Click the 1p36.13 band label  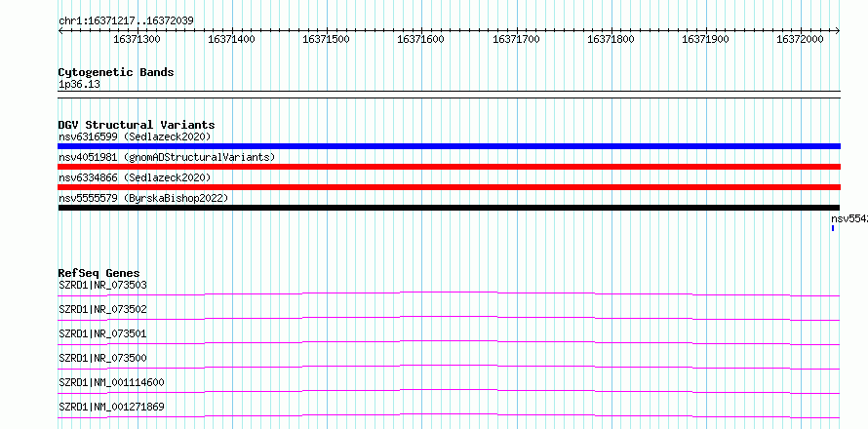(79, 85)
